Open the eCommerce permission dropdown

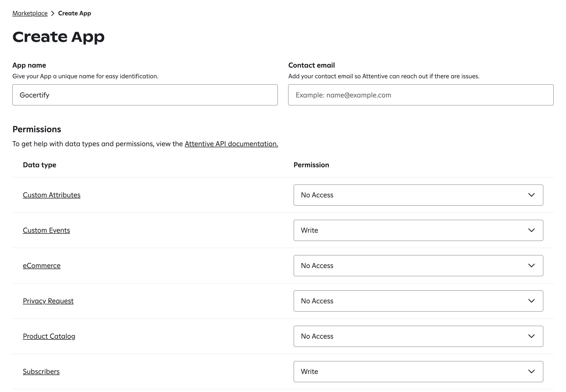pos(418,265)
